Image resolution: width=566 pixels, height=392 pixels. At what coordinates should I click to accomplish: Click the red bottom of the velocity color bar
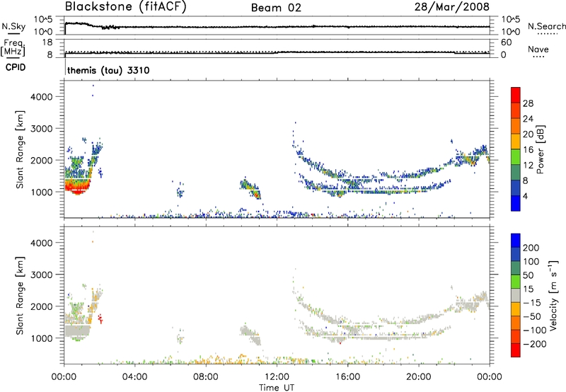[x=516, y=350]
